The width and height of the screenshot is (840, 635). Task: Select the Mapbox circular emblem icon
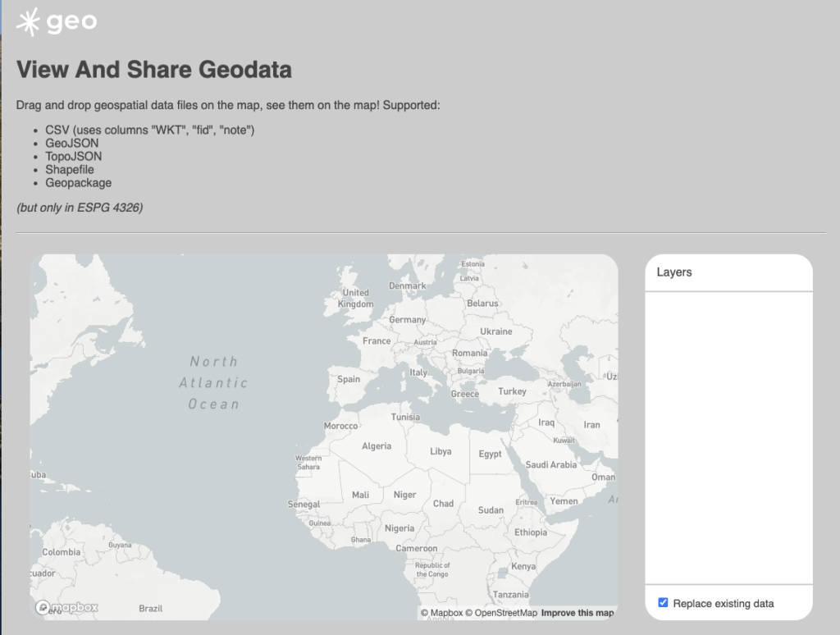pyautogui.click(x=43, y=608)
